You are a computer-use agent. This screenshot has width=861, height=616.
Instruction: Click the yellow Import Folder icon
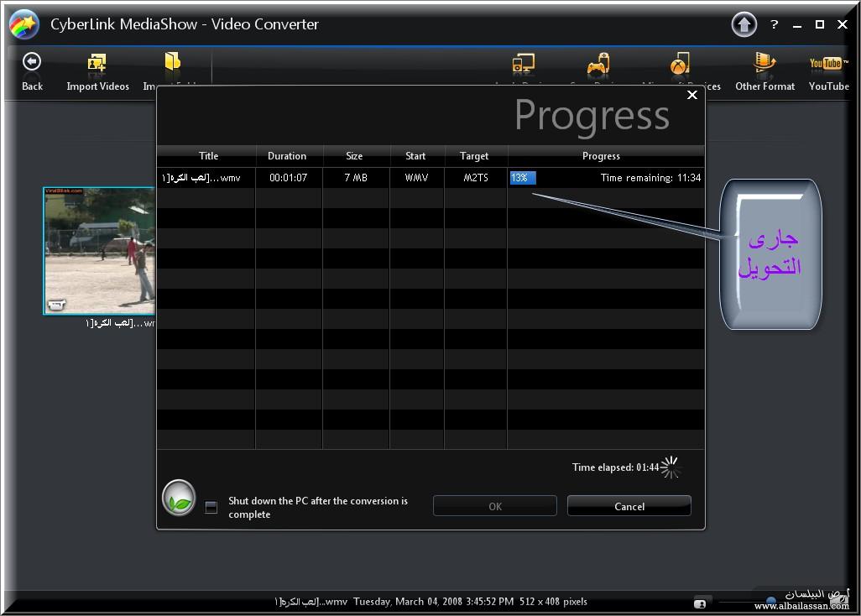pos(172,61)
